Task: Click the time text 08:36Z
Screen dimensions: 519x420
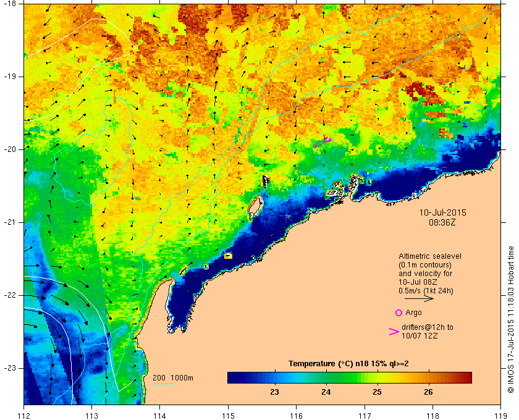Action: [x=442, y=222]
